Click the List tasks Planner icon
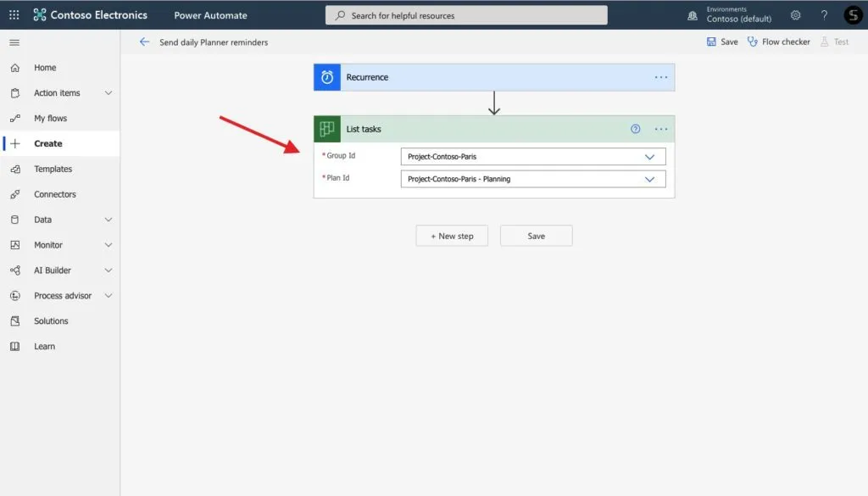 [x=327, y=129]
